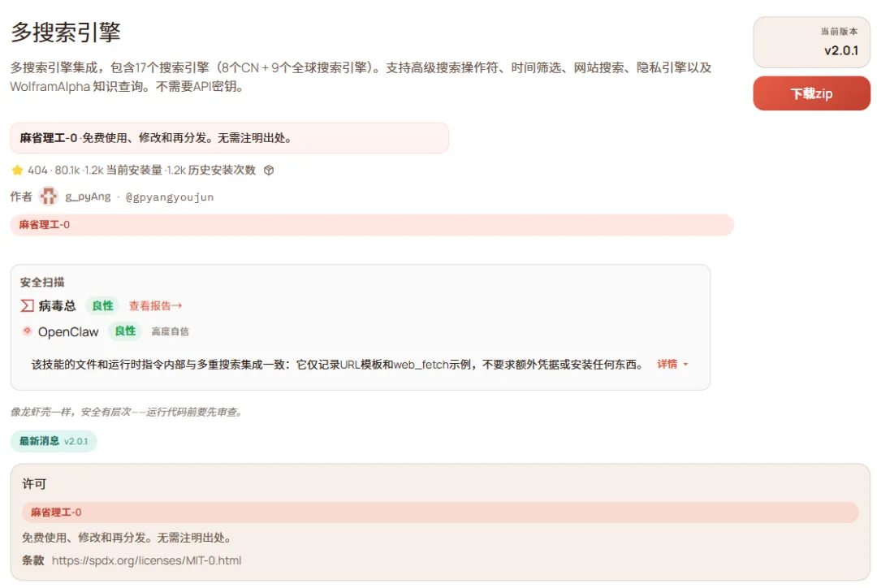Click the 良性 badge next to OpenClaw
The height and width of the screenshot is (588, 877).
(125, 331)
